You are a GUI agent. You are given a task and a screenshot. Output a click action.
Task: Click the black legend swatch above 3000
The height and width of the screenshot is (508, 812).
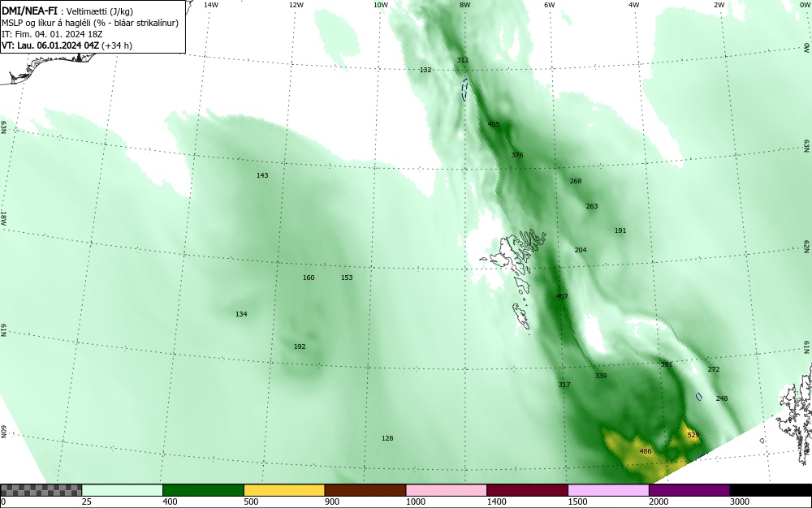(771, 490)
